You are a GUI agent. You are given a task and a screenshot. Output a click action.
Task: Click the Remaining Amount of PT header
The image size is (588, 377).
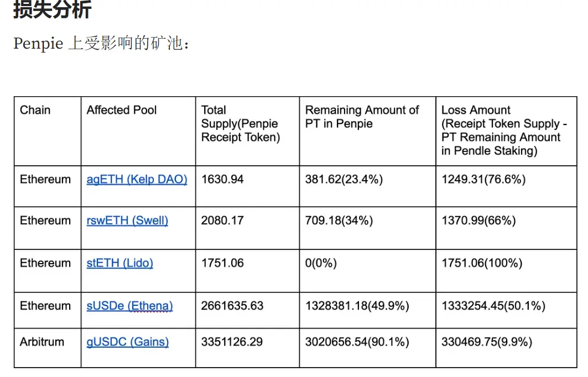(362, 117)
